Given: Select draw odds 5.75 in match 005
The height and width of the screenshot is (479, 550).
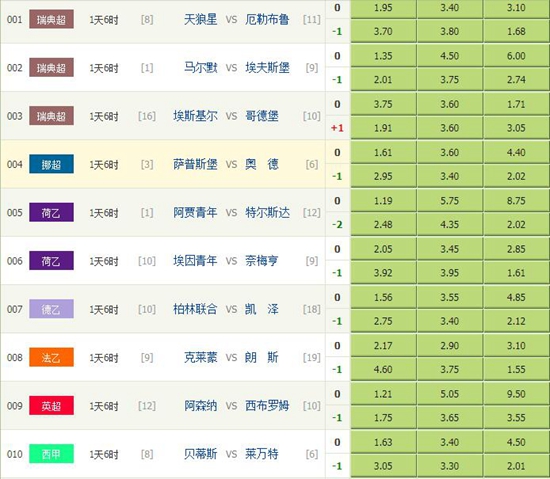Looking at the screenshot, I should pos(450,201).
